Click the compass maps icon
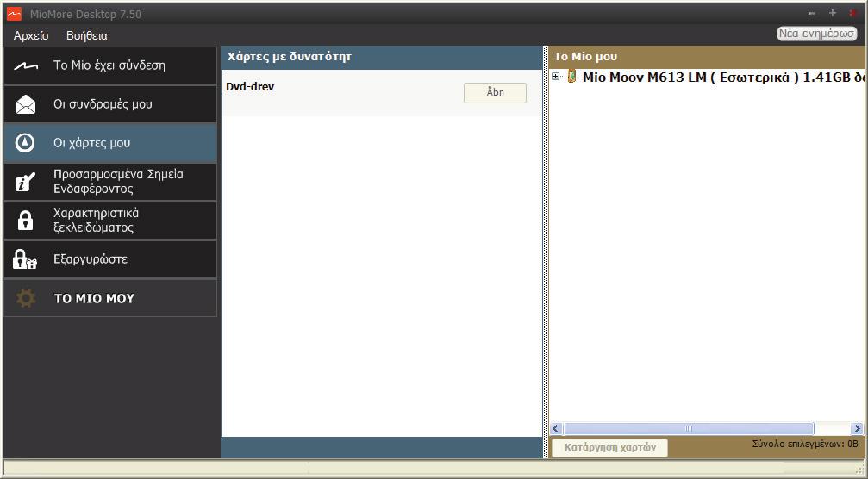 click(25, 143)
